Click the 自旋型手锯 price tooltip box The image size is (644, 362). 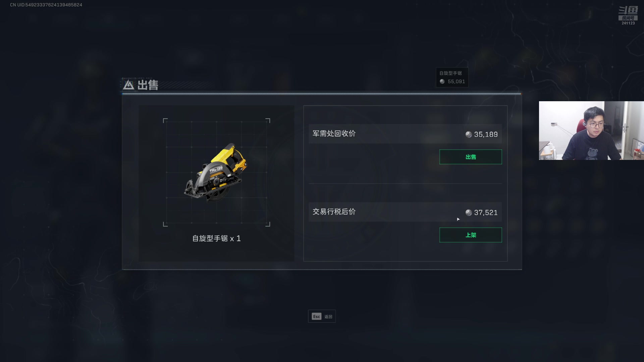click(x=452, y=77)
